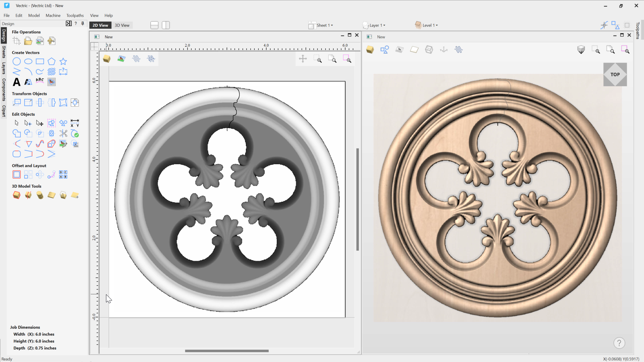This screenshot has width=644, height=362.
Task: Toggle vertical split view layout
Action: (166, 25)
